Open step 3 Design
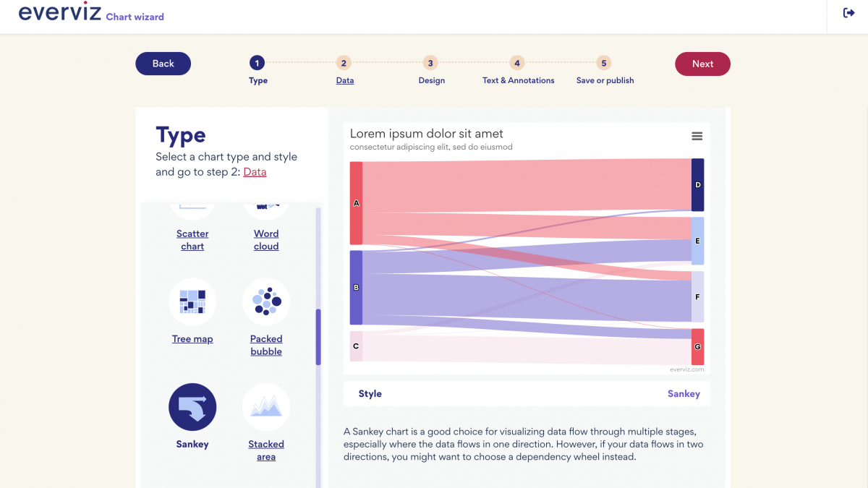This screenshot has width=868, height=488. pos(431,63)
